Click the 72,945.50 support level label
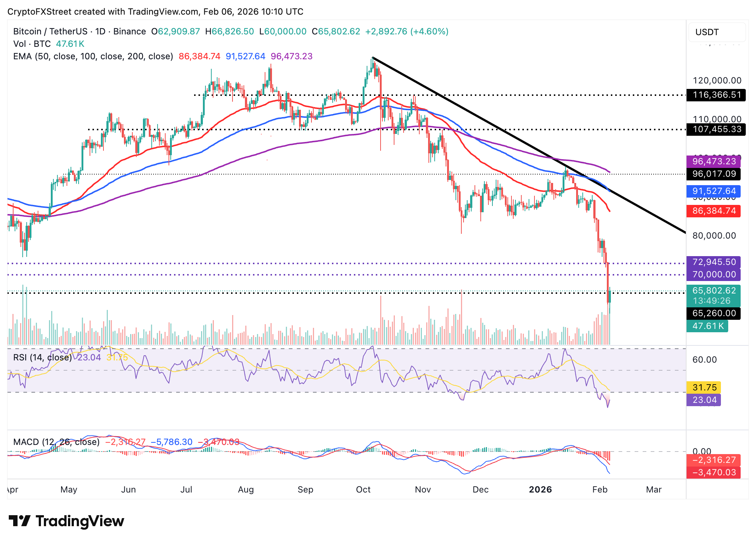Viewport: 756px width, 543px height. coord(713,262)
